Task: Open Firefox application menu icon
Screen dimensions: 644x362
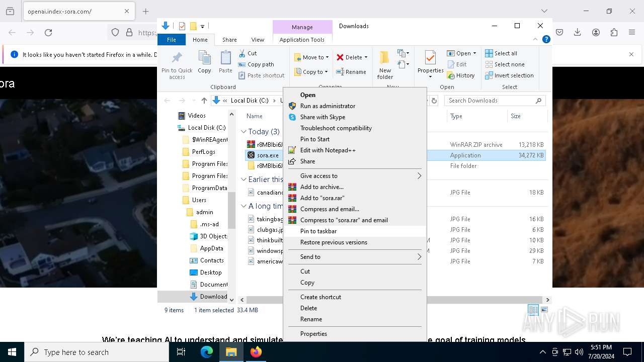Action: [632, 33]
